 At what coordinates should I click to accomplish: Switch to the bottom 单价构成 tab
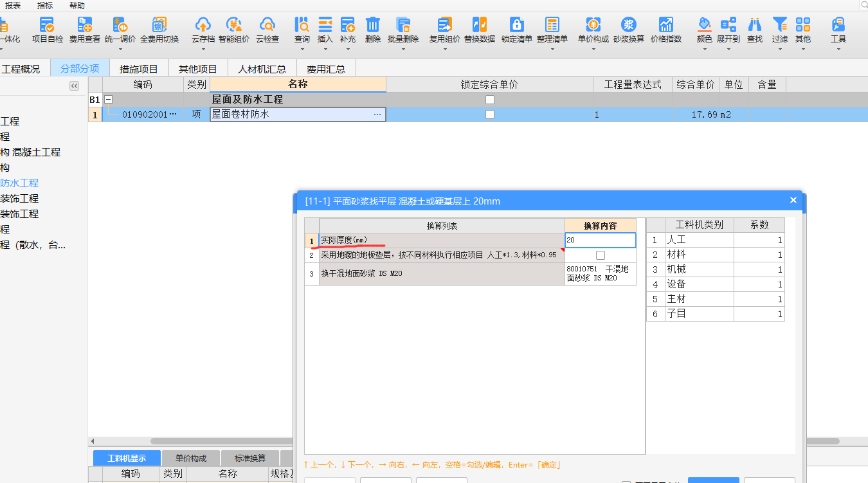coord(191,458)
